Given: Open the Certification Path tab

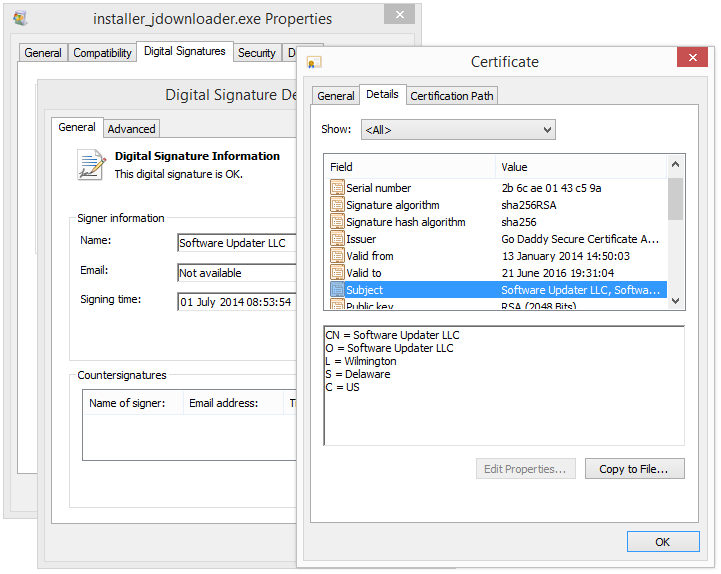Looking at the screenshot, I should [452, 96].
